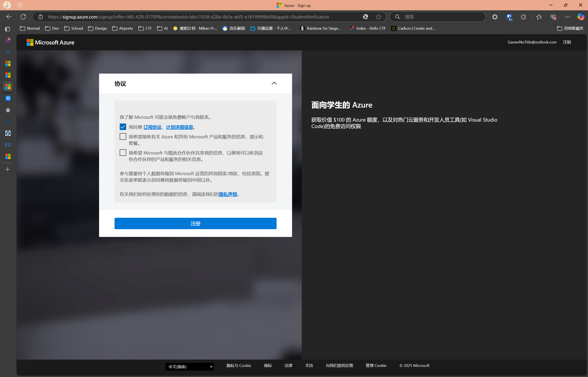This screenshot has width=588, height=377.
Task: Open the School bookmarks folder
Action: coord(73,28)
